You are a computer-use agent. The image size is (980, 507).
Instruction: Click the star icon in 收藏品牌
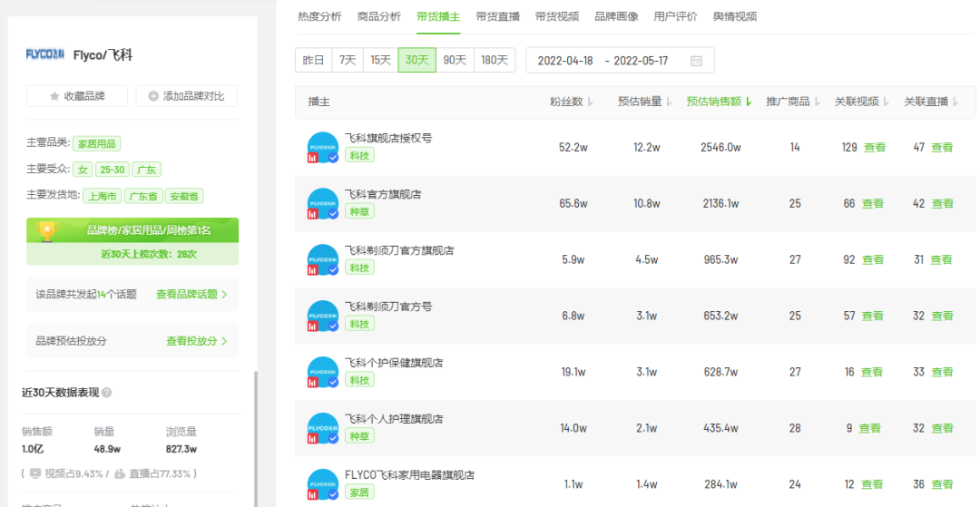54,96
